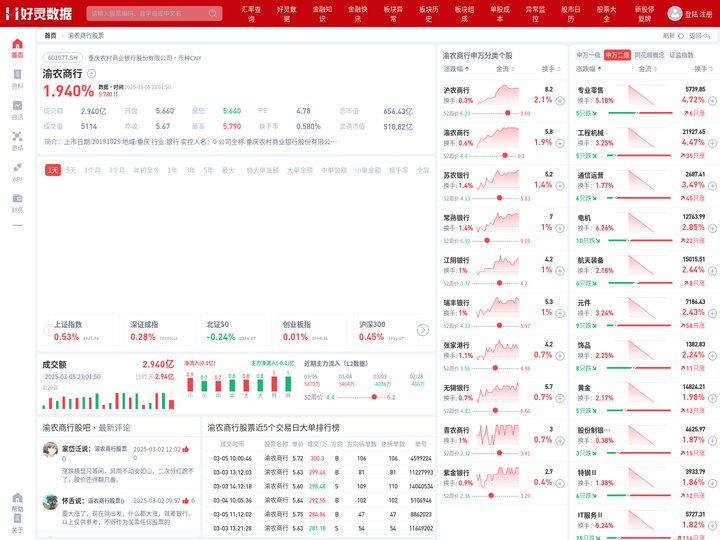The image size is (720, 540).
Task: Show previous indices with left arrow
Action: tap(48, 330)
